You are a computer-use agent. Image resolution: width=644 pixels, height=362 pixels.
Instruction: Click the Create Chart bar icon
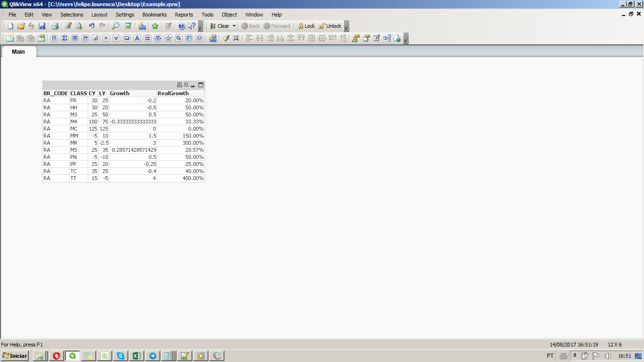96,38
